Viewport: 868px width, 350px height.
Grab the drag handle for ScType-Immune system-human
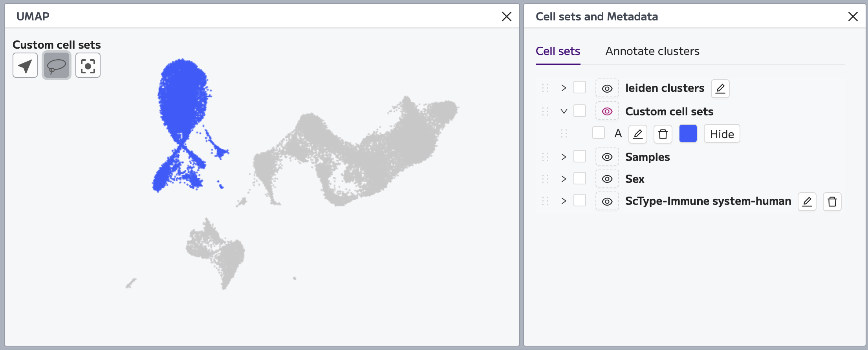click(x=545, y=201)
